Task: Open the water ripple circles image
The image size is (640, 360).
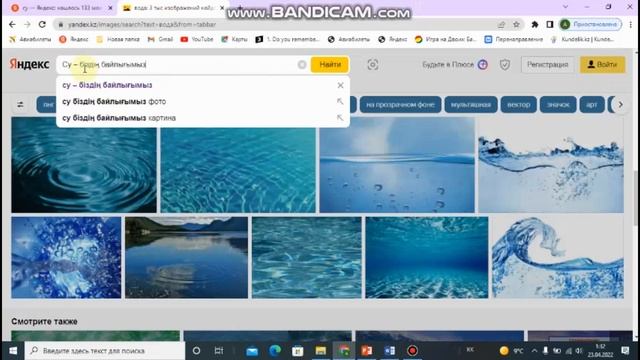Action: 84,170
